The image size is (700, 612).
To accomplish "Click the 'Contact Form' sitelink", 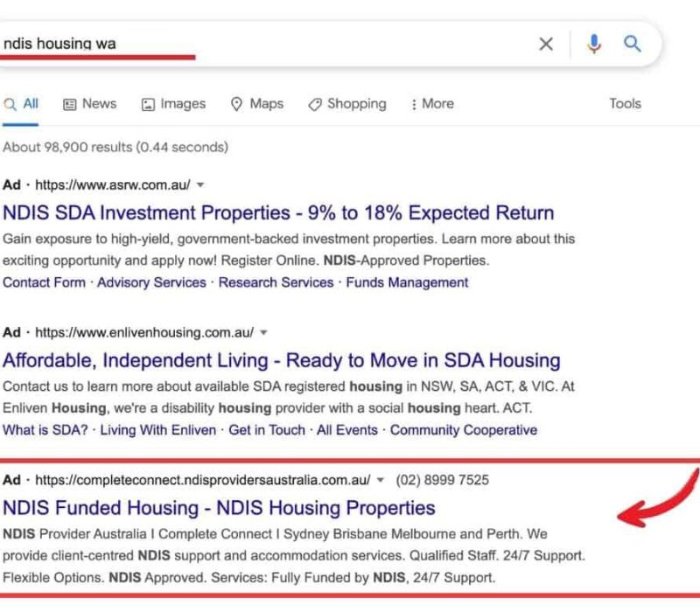I will (x=45, y=282).
